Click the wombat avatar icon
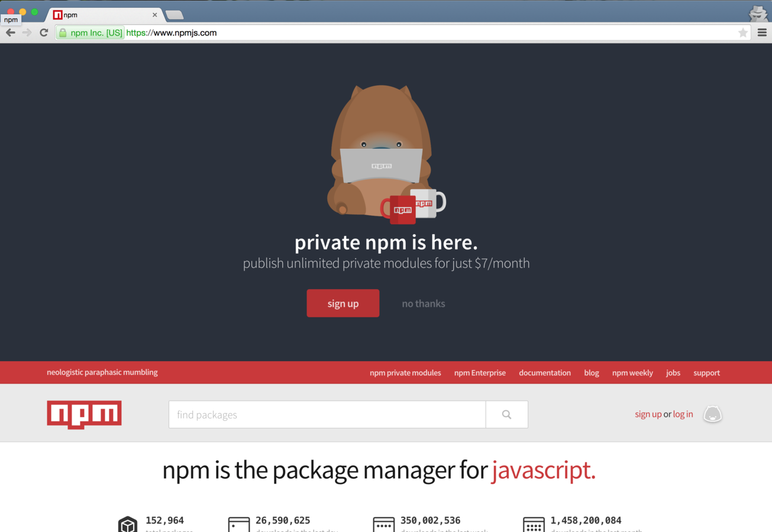 click(712, 414)
